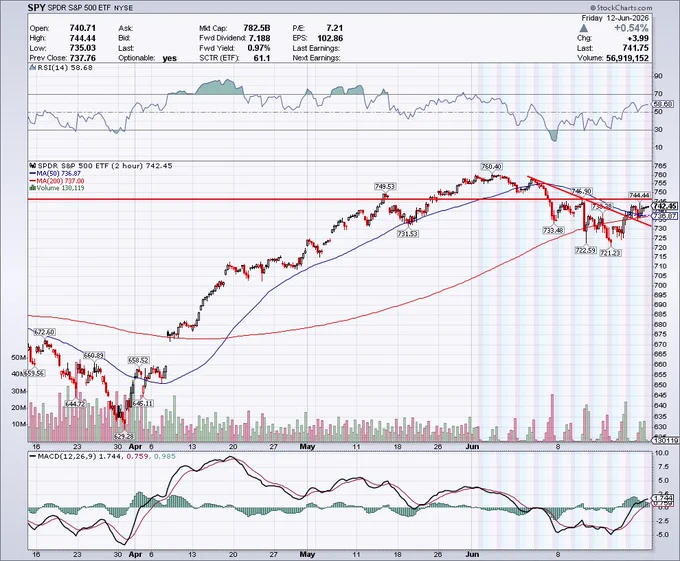Click the 'RSI(14) 58.68' panel label
The image size is (680, 561).
tap(65, 68)
